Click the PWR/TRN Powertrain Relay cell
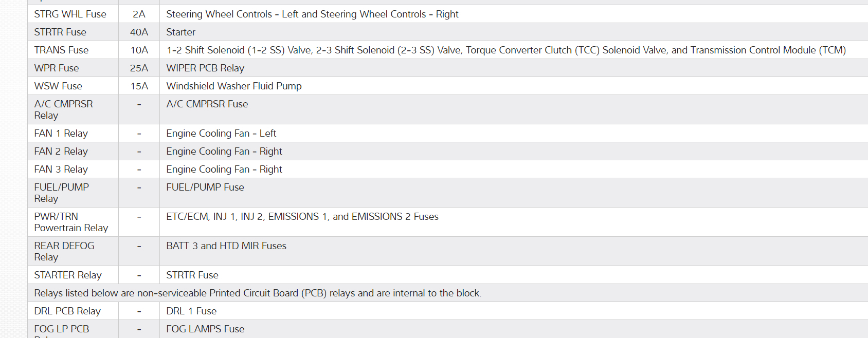 (x=71, y=222)
